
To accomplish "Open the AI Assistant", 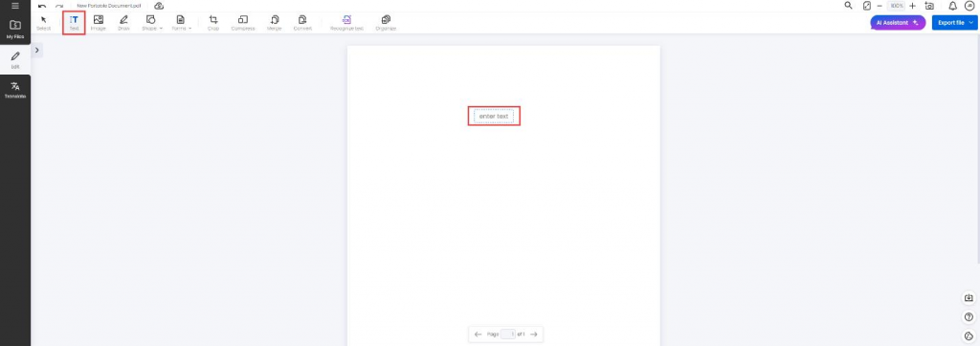I will tap(898, 23).
